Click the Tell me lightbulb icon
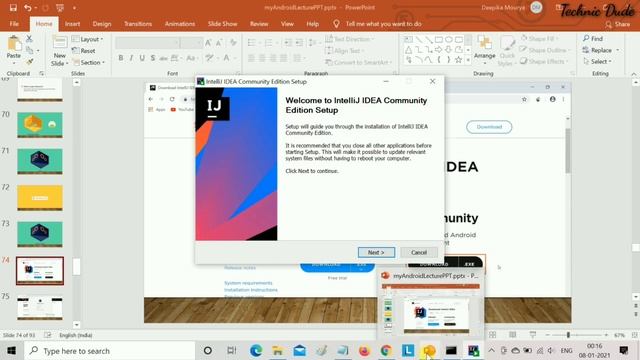640x360 pixels. click(336, 24)
